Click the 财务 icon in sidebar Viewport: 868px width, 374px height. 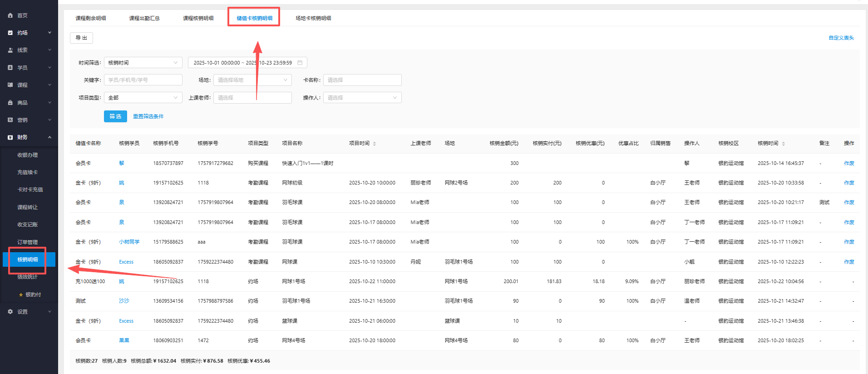click(x=10, y=137)
